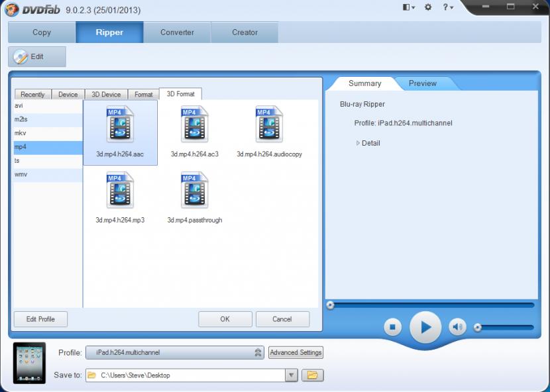
Task: Switch to the Converter tab
Action: [x=177, y=32]
